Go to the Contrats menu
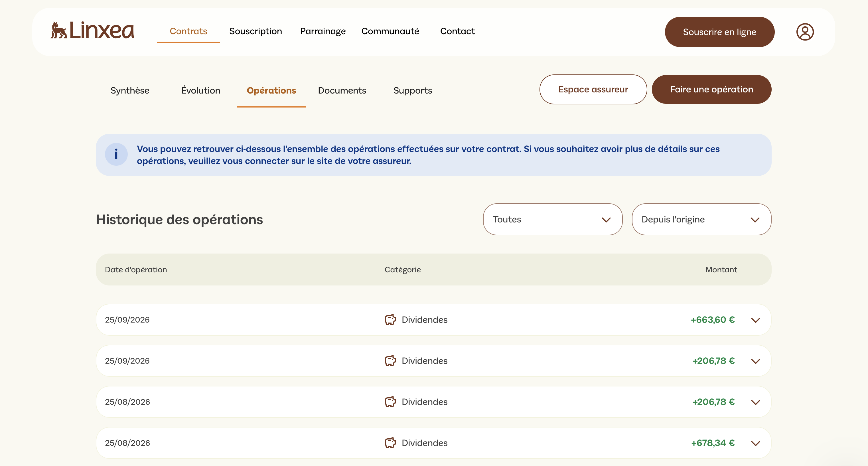Viewport: 868px width, 466px height. pyautogui.click(x=188, y=31)
